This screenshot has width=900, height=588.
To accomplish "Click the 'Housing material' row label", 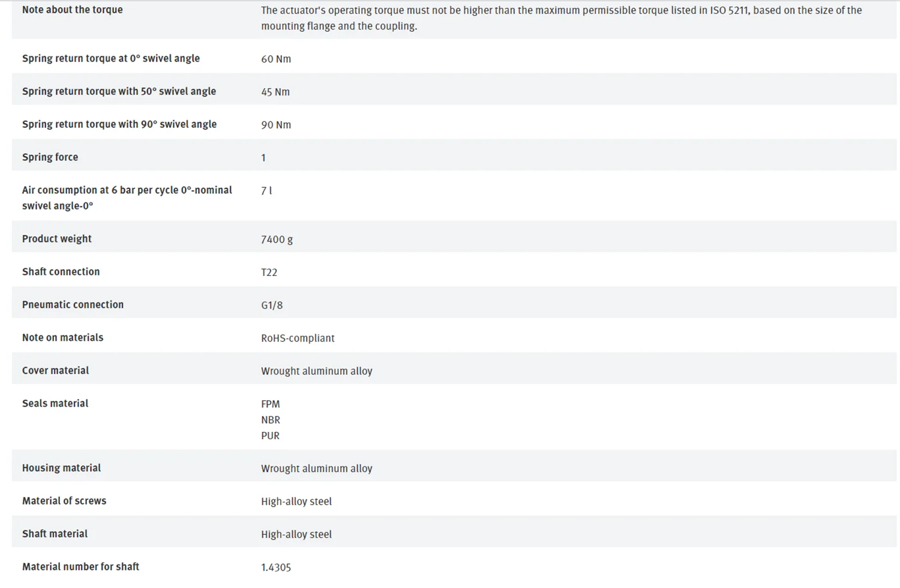I will (61, 468).
